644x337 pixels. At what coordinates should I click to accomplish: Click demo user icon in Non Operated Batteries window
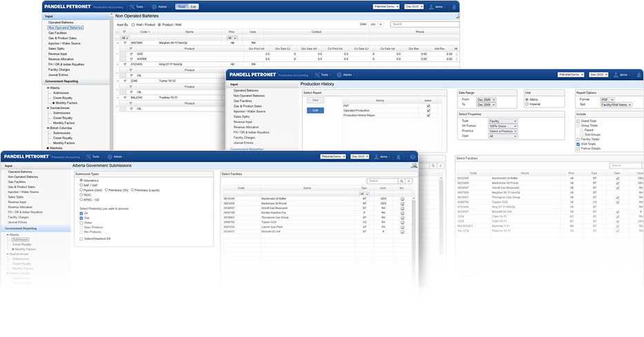pyautogui.click(x=431, y=7)
